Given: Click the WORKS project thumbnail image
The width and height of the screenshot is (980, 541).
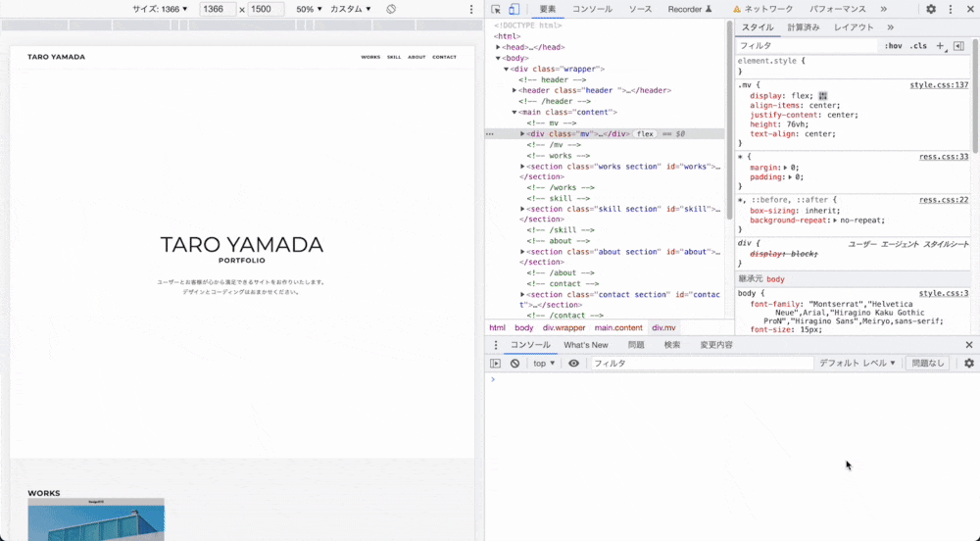Looking at the screenshot, I should [96, 519].
